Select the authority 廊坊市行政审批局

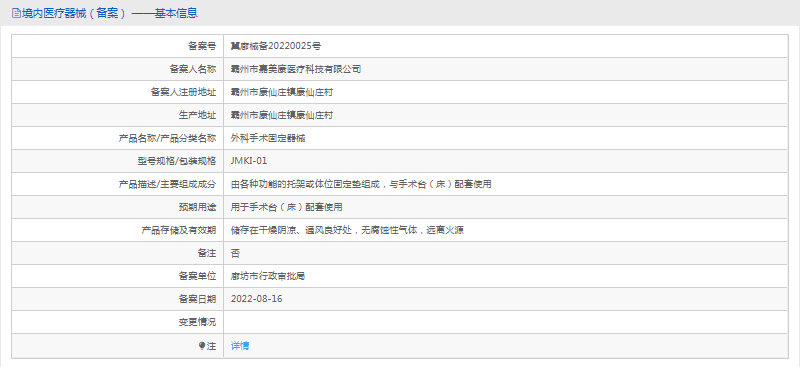pos(268,276)
